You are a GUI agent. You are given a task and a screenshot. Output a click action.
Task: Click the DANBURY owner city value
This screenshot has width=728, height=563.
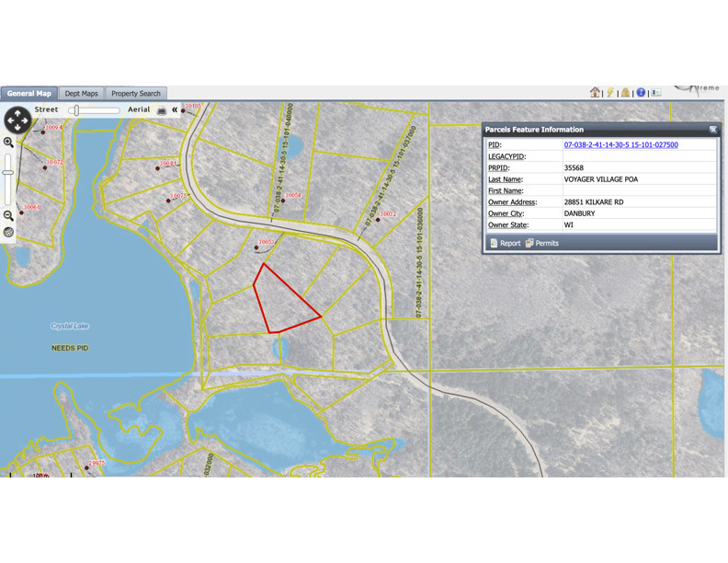579,213
